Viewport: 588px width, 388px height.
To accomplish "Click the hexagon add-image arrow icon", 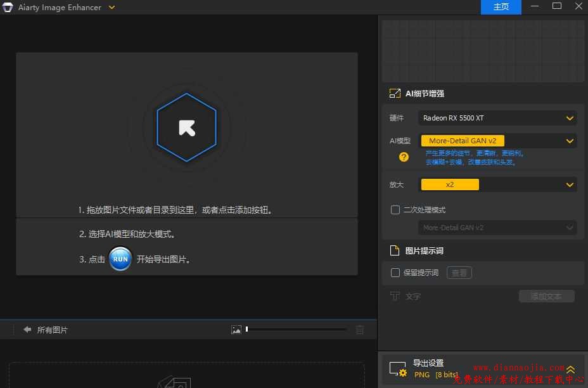I will pyautogui.click(x=187, y=127).
